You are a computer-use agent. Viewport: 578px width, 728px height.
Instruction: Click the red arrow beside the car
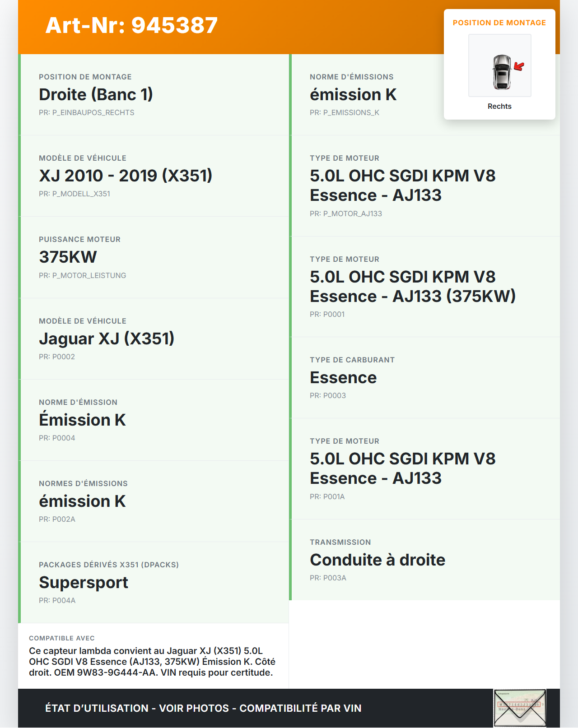click(x=519, y=66)
